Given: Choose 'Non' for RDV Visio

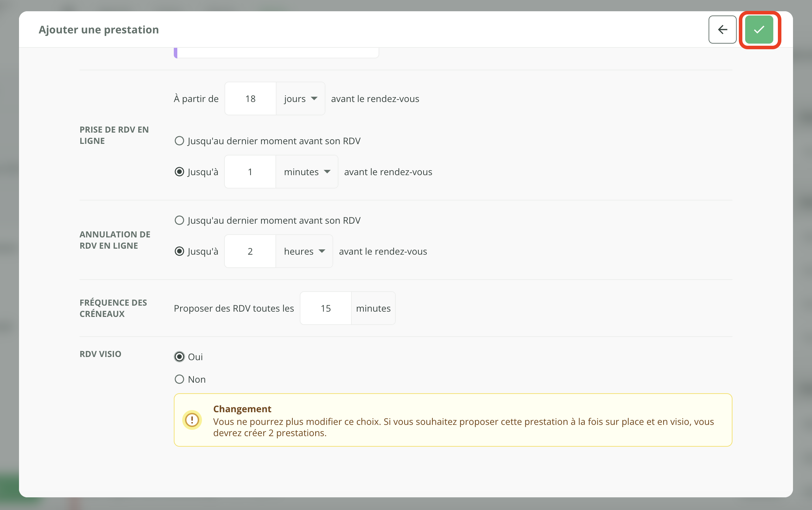Looking at the screenshot, I should [x=179, y=380].
